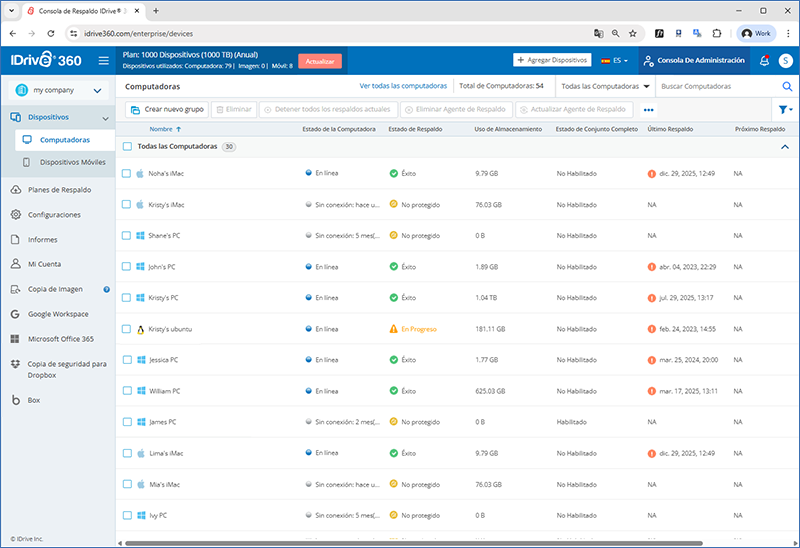The image size is (800, 548).
Task: Click Ver todas las computadoras link
Action: point(403,86)
